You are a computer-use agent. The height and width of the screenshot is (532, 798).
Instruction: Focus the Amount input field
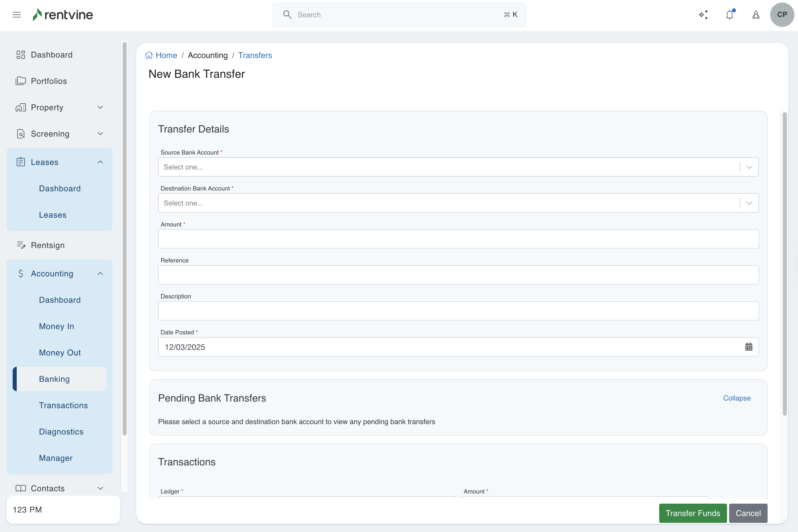tap(458, 239)
